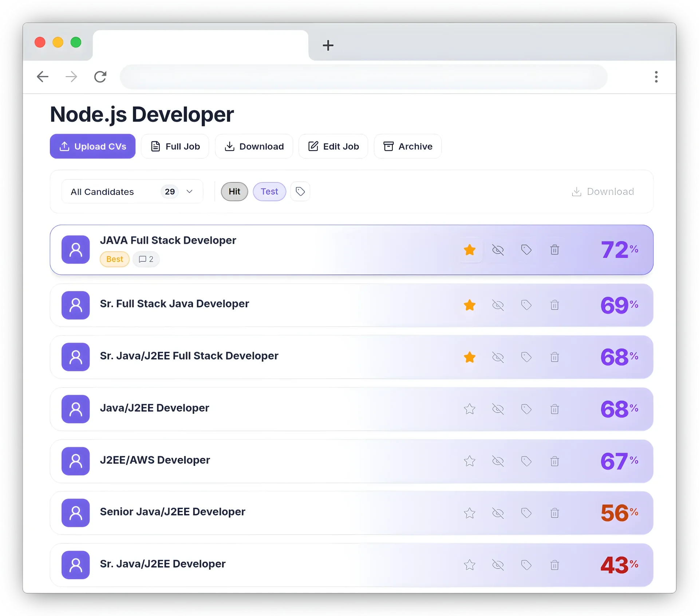
Task: Hide the Java/J2EE Developer candidate
Action: click(x=498, y=409)
